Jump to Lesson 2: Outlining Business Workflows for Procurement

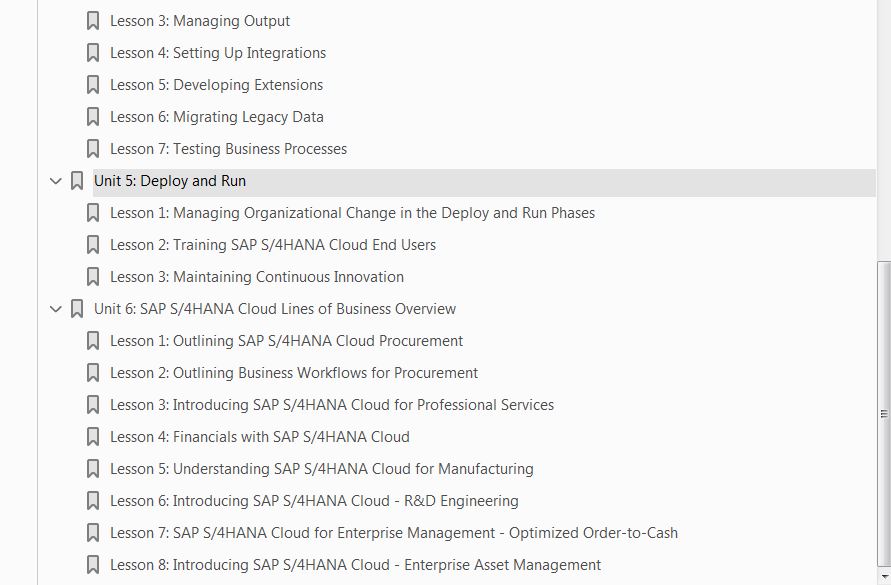pyautogui.click(x=294, y=373)
